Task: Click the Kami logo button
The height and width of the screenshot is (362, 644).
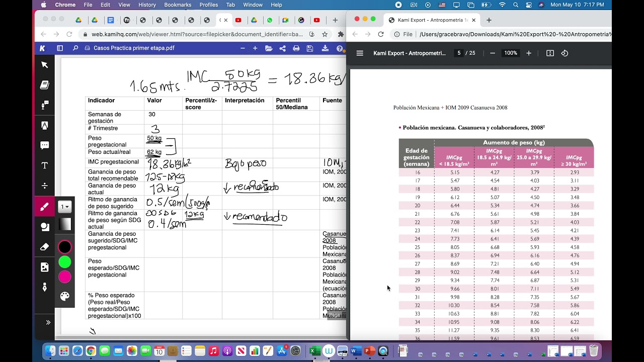Action: 43,48
